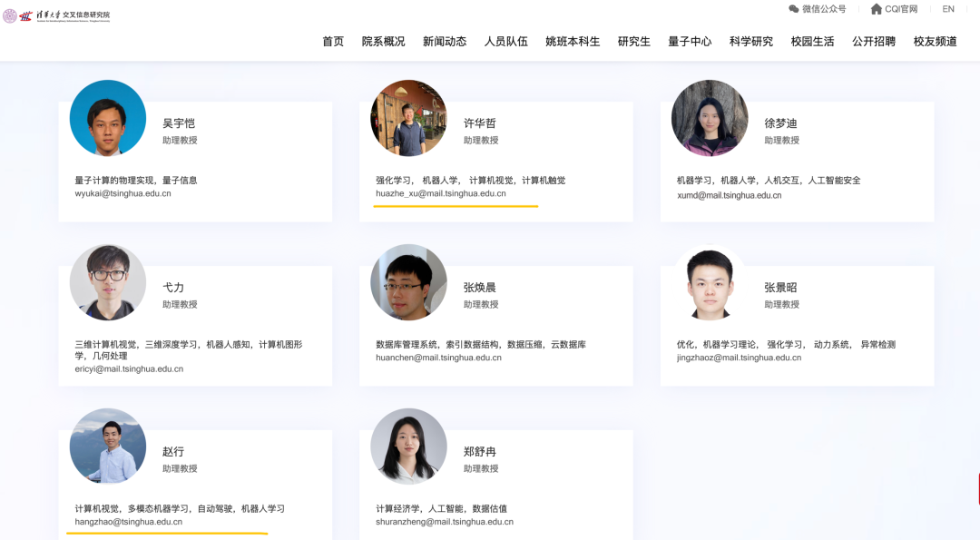Click 赵行's email hangzhao@tsinghua.edu.cn
980x540 pixels.
click(128, 522)
